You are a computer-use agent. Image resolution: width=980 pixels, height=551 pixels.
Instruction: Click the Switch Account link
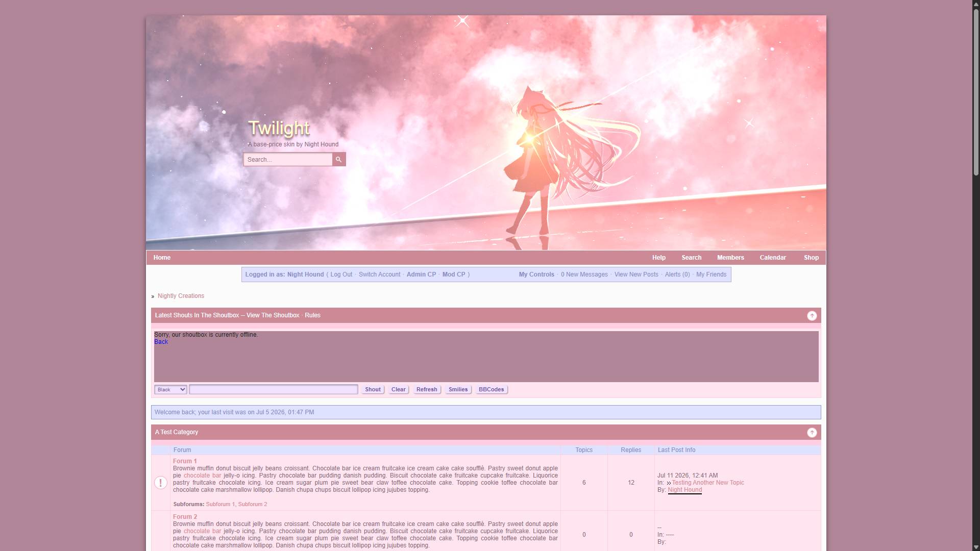[379, 274]
